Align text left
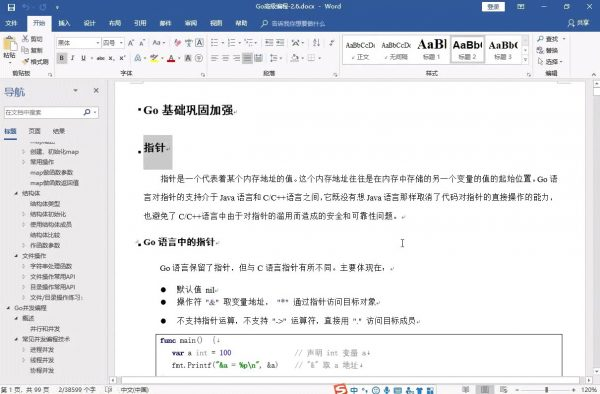600x394 pixels. 215,58
